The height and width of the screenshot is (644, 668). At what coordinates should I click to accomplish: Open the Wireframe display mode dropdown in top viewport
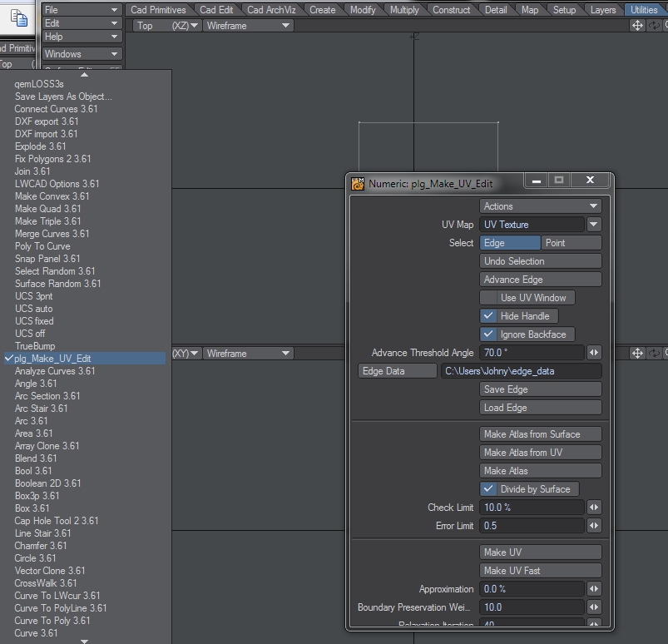click(x=248, y=26)
